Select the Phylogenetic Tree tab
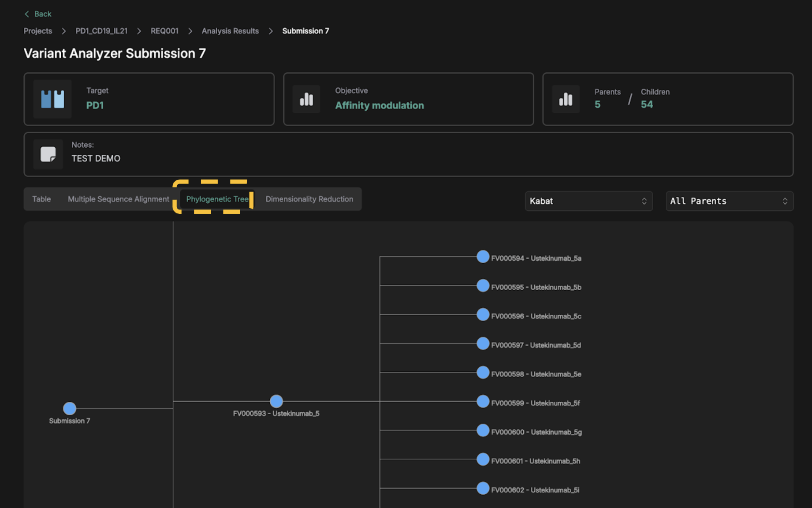The width and height of the screenshot is (812, 508). [x=217, y=199]
